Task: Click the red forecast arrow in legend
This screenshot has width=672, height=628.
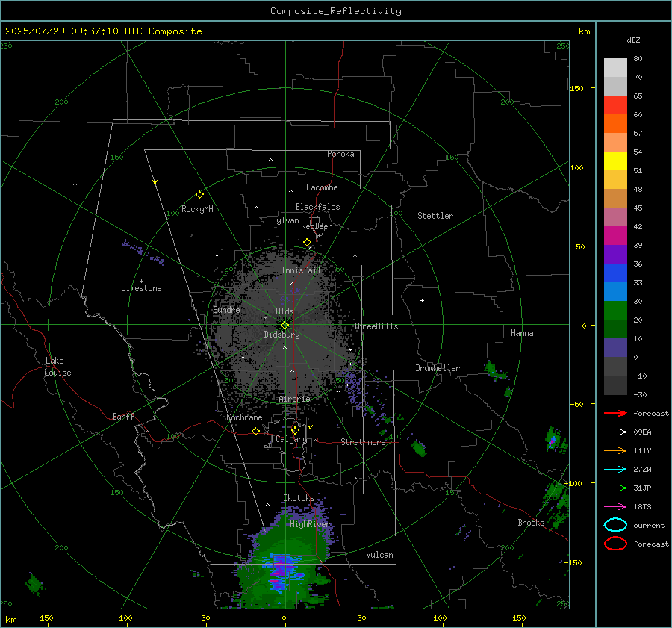Action: coord(615,413)
